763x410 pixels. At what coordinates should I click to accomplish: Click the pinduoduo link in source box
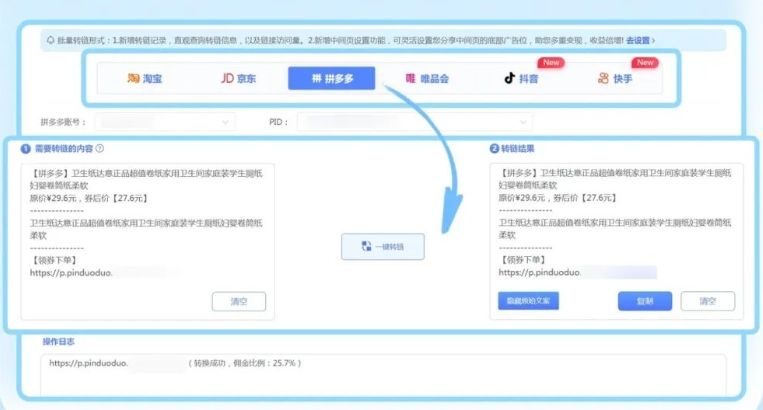click(x=71, y=273)
